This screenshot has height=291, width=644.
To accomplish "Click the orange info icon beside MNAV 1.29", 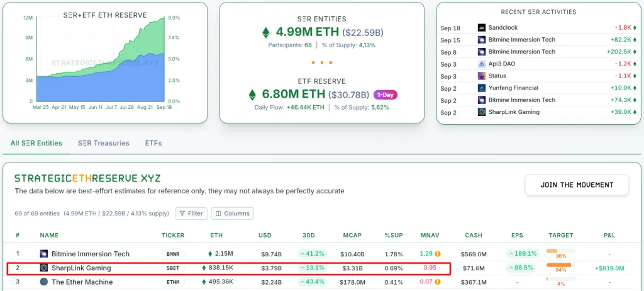I will (437, 254).
